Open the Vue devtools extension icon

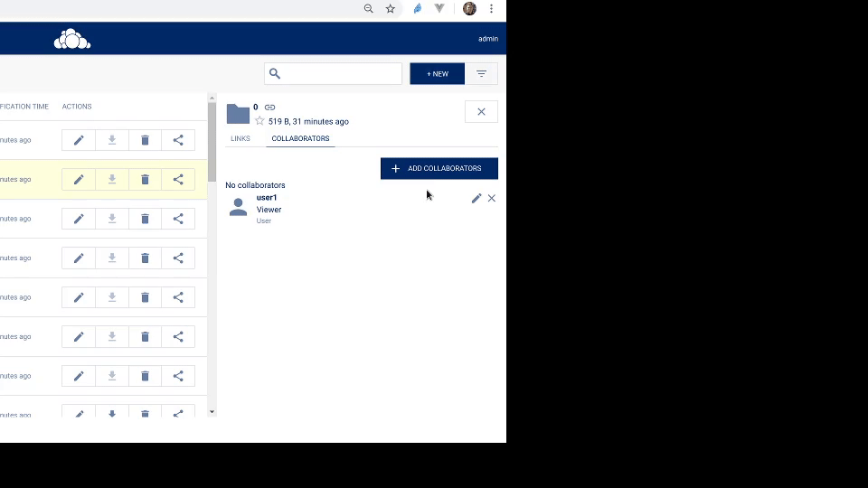click(x=439, y=8)
